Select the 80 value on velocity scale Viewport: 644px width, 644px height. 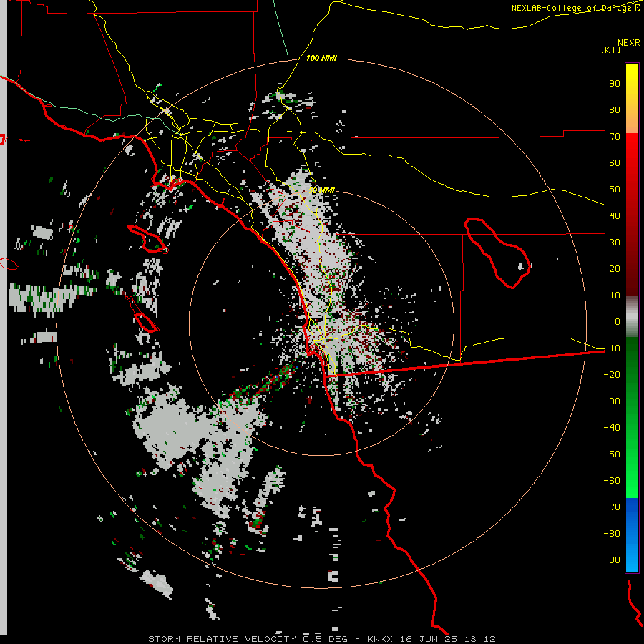(615, 110)
